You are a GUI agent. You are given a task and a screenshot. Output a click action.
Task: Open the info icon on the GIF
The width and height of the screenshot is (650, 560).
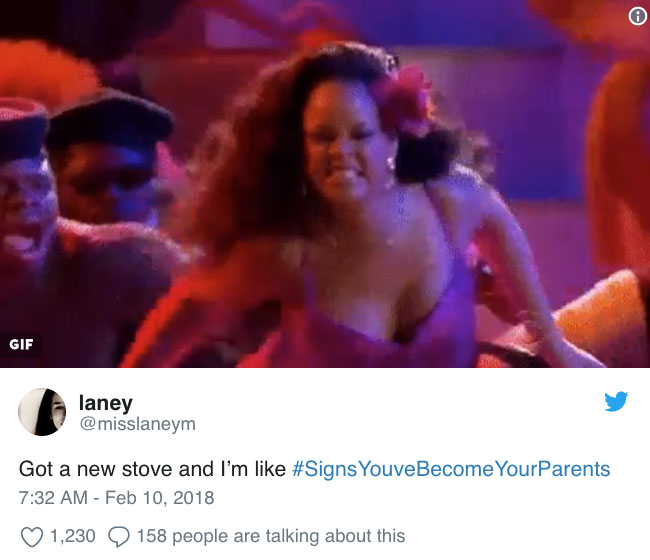638,17
